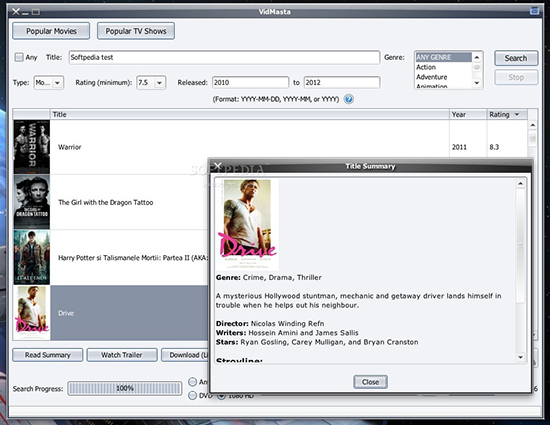Toggle the Any title checkbox
The image size is (550, 425).
tap(19, 57)
